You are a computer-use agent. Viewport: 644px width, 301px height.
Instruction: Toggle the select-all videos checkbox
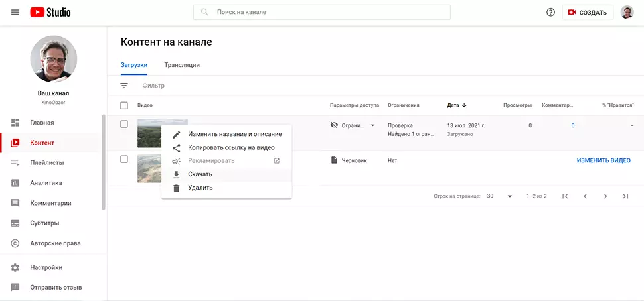point(124,105)
